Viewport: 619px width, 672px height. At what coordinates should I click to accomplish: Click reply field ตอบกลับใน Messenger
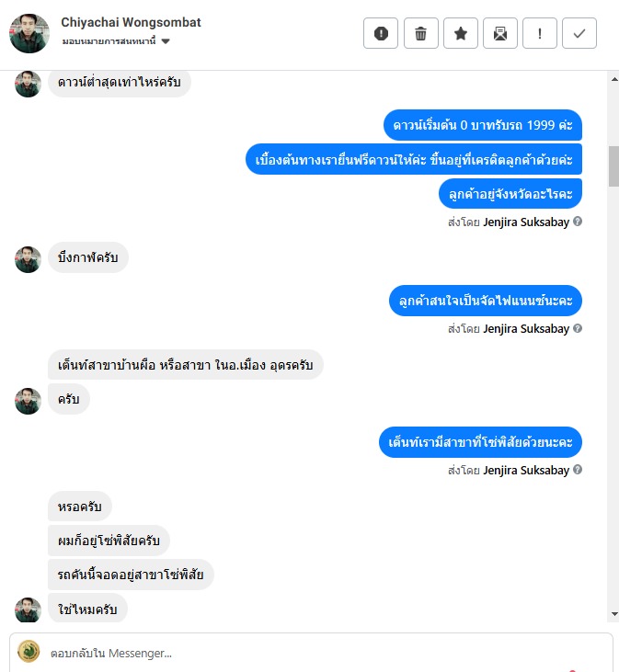317,653
